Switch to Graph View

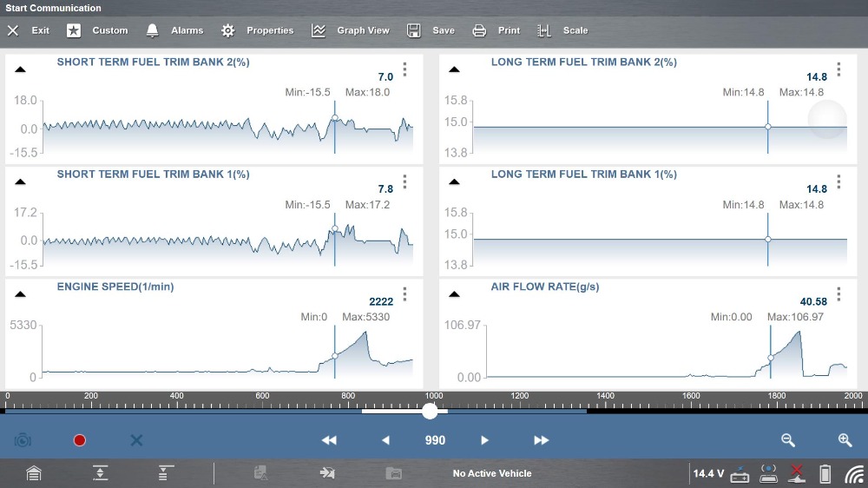(x=351, y=30)
